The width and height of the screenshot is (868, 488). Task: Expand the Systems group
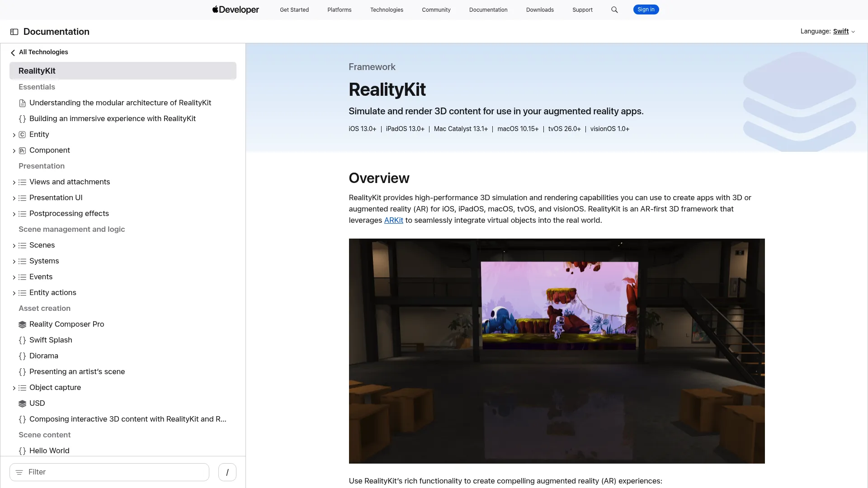point(14,261)
